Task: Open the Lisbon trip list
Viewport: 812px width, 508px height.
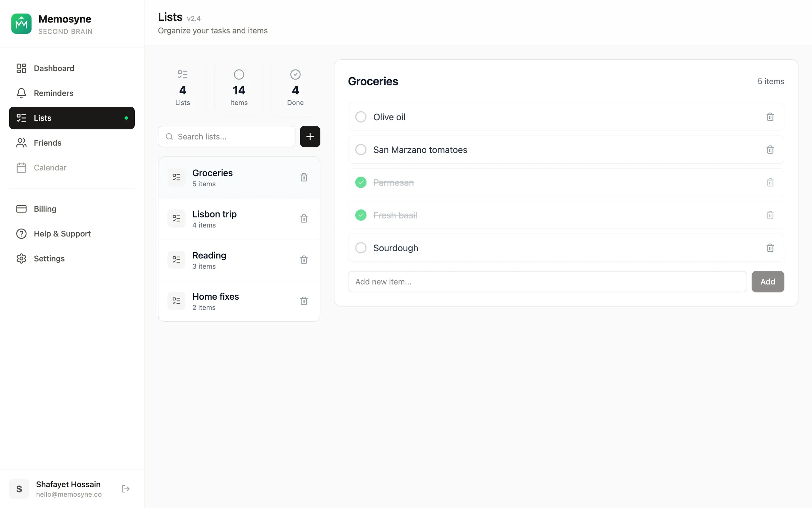Action: pos(239,219)
